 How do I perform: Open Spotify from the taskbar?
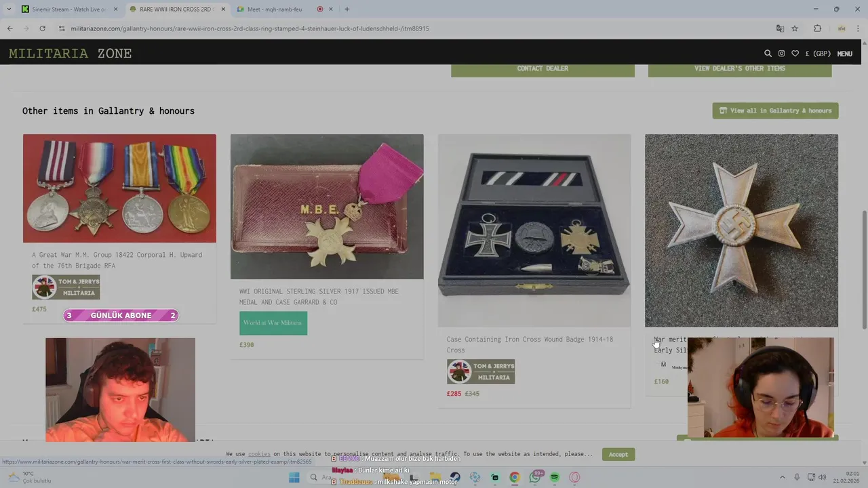[x=555, y=478]
